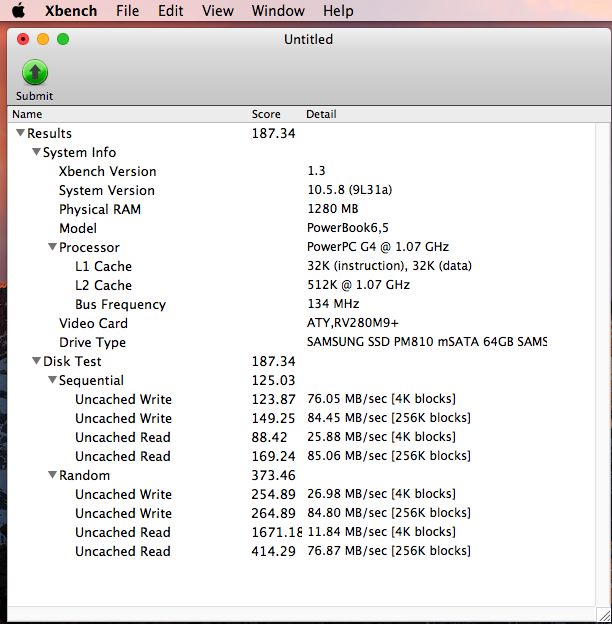The image size is (612, 624).
Task: Click the 10.5.8 (9L31a) system version value
Action: coord(349,190)
